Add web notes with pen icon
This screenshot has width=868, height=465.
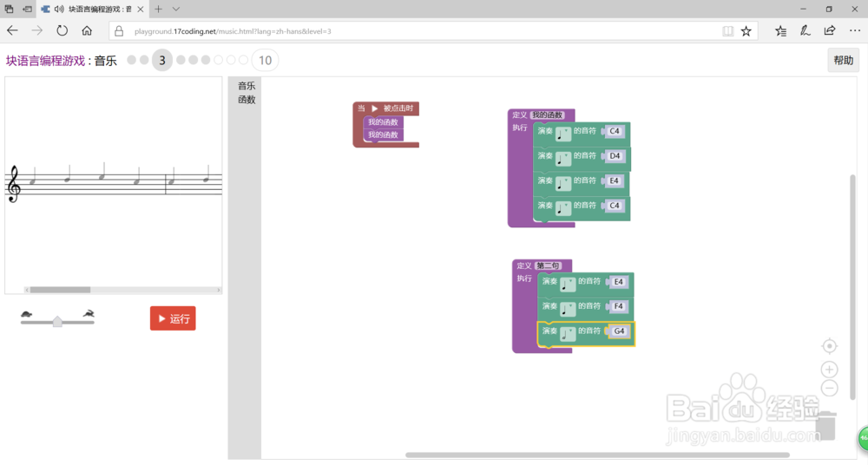805,31
